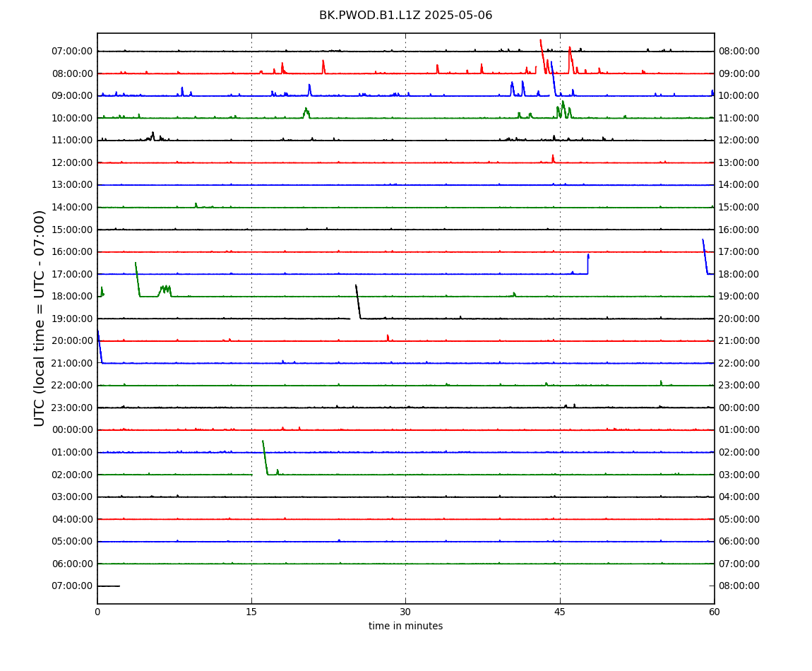
Task: Click the 09:00:00 UTC label on left axis
Action: coord(72,96)
